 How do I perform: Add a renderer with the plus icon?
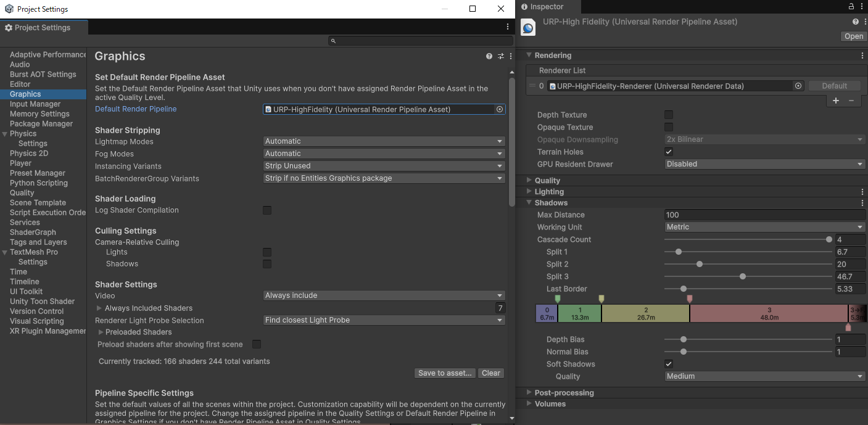click(836, 101)
